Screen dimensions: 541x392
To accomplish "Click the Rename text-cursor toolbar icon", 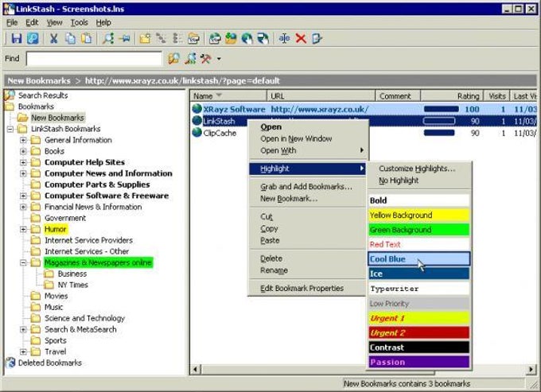I will coord(284,38).
